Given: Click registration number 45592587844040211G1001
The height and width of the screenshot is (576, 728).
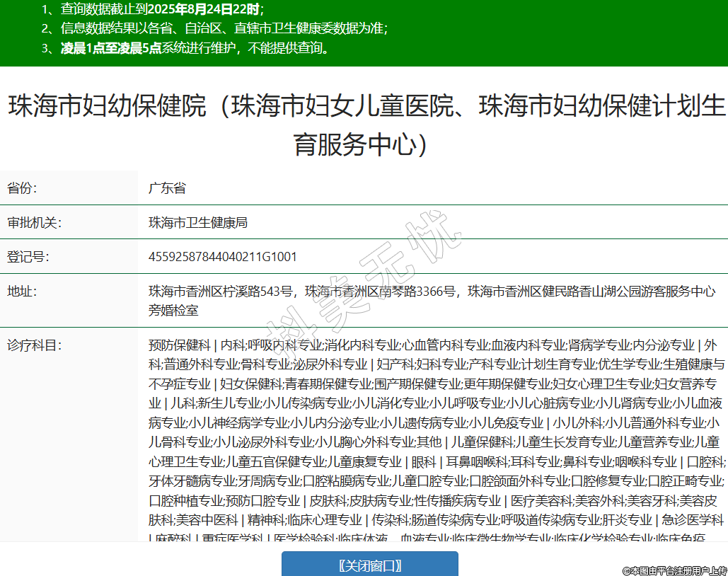Looking at the screenshot, I should 222,256.
